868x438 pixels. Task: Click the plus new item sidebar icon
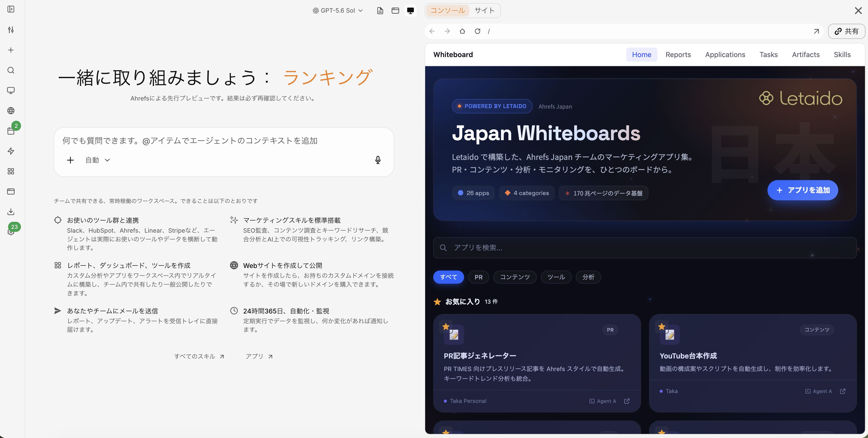tap(11, 50)
